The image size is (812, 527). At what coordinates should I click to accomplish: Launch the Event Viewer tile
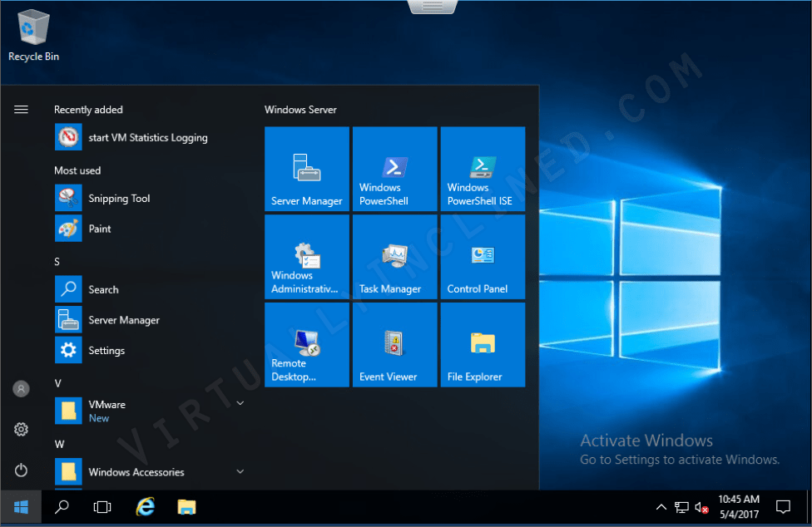pos(394,345)
